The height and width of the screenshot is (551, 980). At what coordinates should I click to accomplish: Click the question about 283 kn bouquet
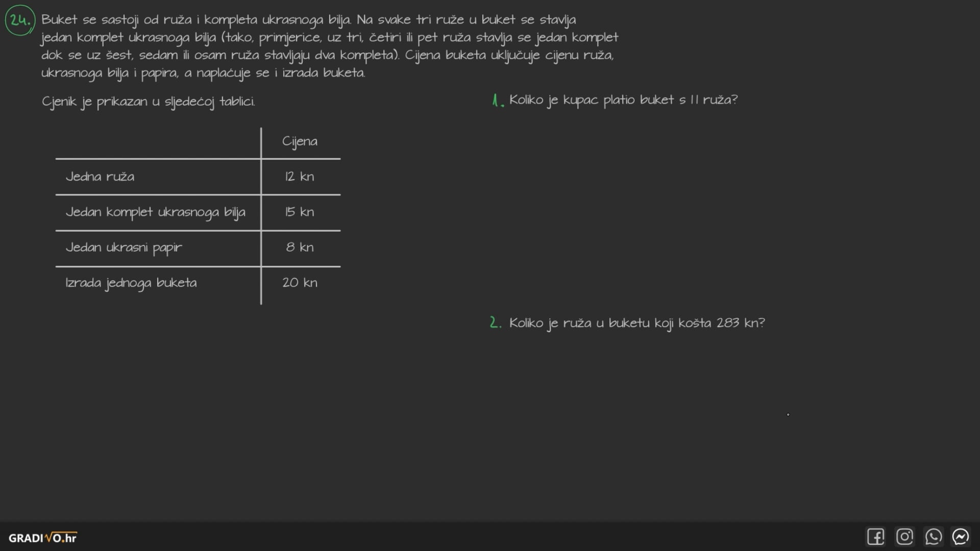coord(636,323)
